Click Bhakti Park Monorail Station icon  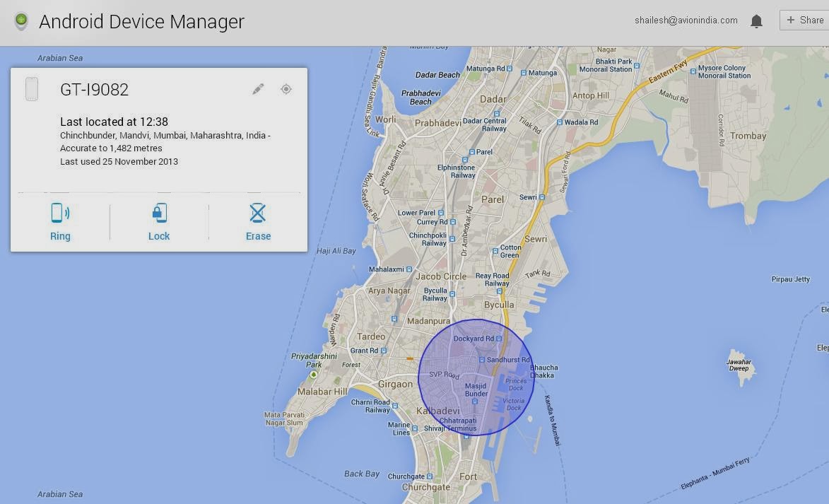637,66
